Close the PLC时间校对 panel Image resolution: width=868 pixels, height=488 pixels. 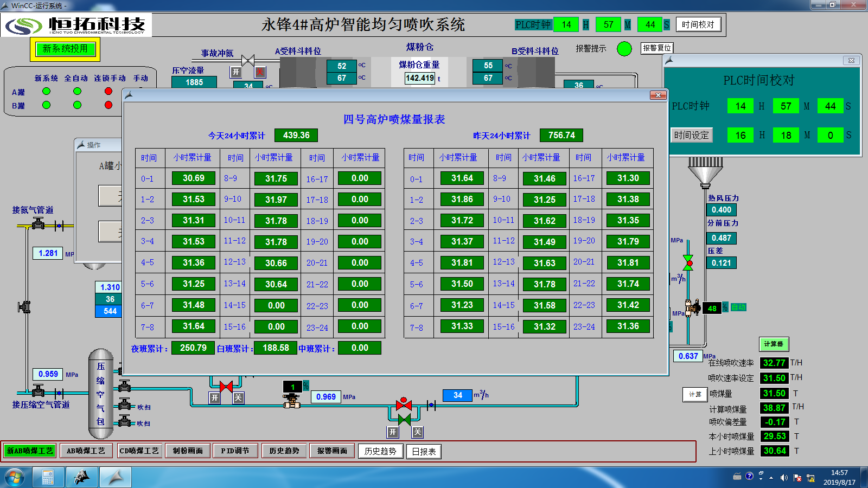click(851, 60)
